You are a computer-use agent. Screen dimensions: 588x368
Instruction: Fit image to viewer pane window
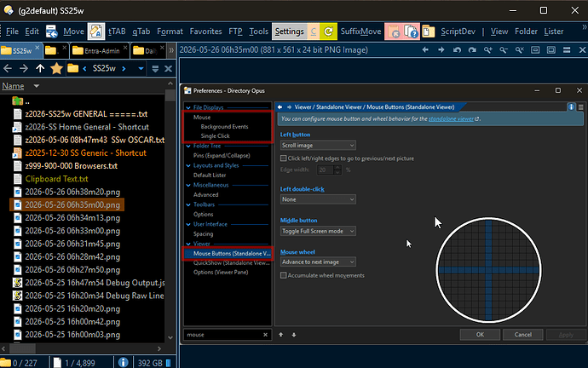pyautogui.click(x=551, y=50)
